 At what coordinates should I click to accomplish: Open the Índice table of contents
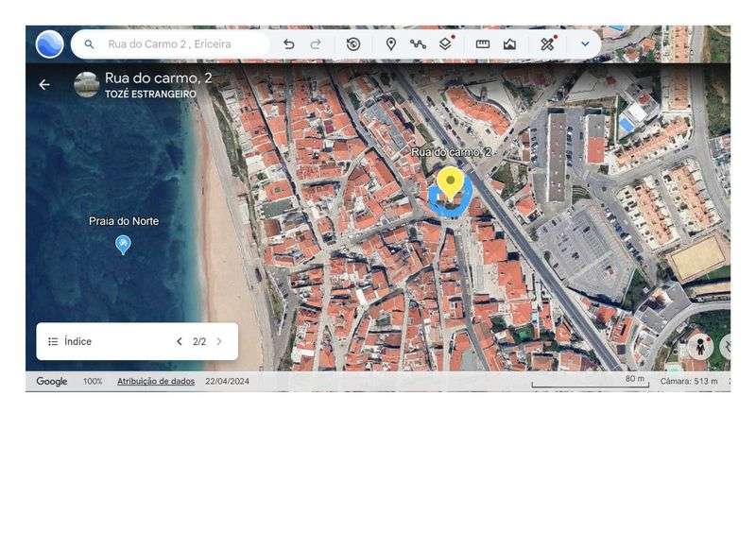pos(70,341)
